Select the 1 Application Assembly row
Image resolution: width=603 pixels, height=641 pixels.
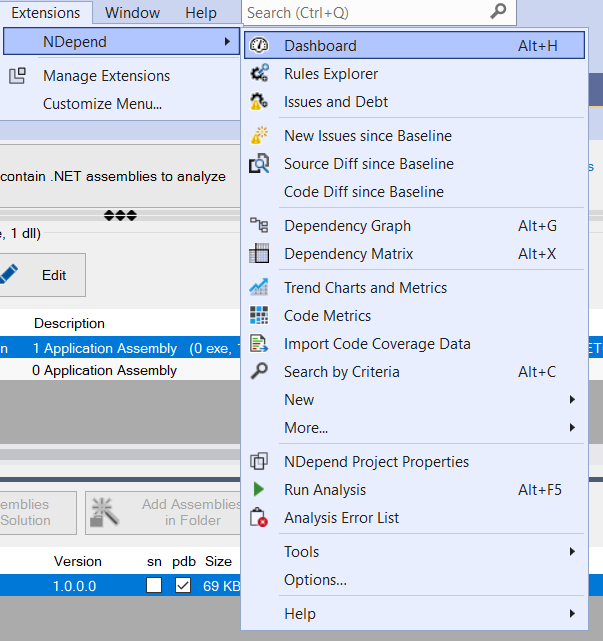120,348
